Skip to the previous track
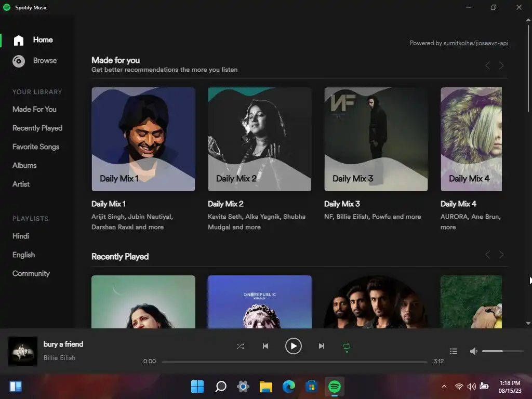Viewport: 532px width, 399px height. click(265, 346)
